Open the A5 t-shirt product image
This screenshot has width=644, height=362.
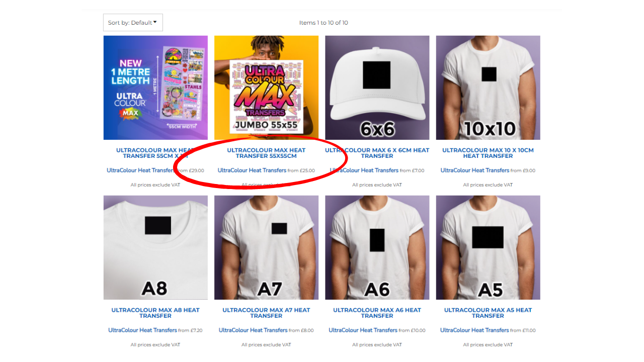tap(488, 247)
